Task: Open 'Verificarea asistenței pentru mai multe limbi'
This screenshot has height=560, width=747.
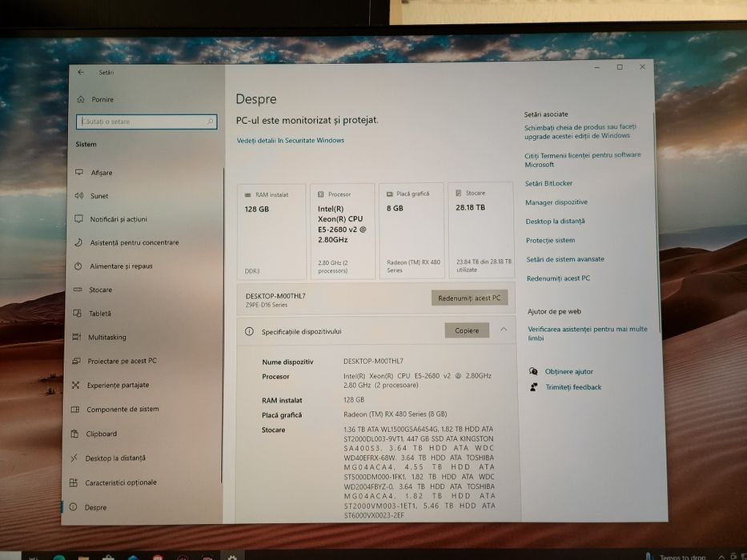Action: coord(588,334)
